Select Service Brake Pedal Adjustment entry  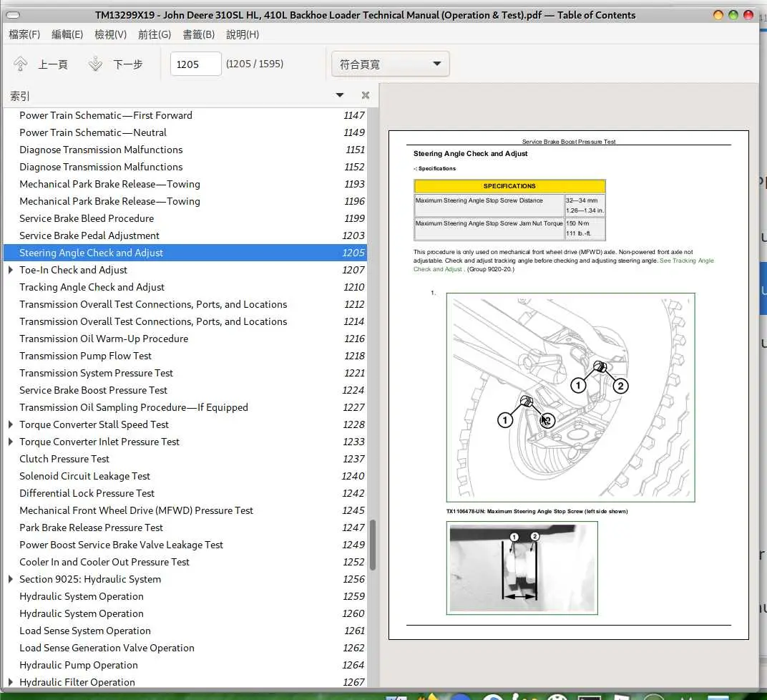(x=185, y=235)
